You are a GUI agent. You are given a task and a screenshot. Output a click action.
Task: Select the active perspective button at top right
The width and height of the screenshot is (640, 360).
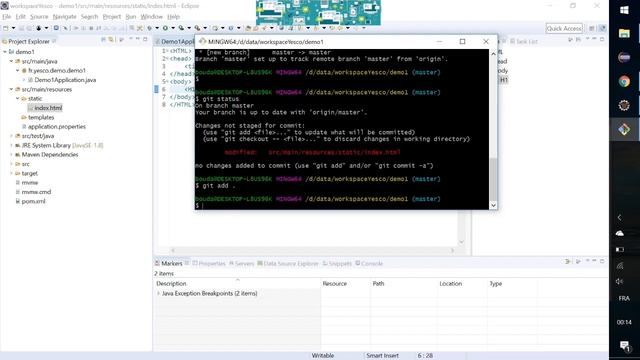[x=602, y=28]
